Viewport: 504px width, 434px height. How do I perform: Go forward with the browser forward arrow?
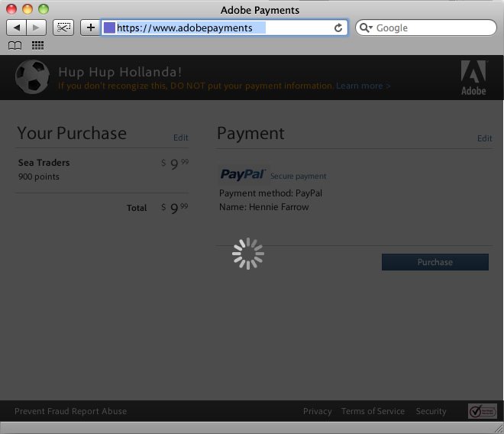(x=37, y=28)
